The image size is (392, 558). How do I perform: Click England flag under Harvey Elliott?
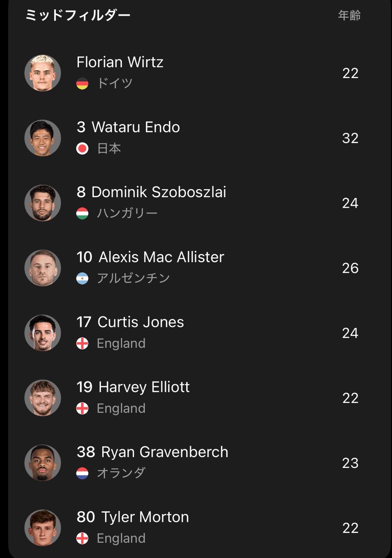[x=82, y=408]
